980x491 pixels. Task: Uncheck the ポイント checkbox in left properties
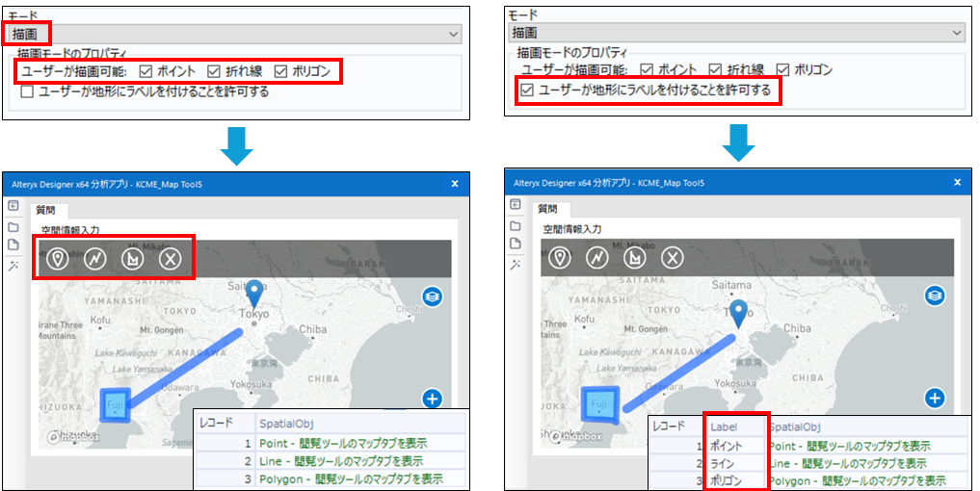click(146, 71)
